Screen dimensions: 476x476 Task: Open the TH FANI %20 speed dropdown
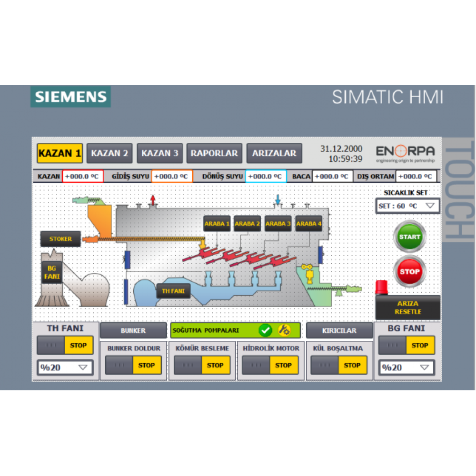65,367
